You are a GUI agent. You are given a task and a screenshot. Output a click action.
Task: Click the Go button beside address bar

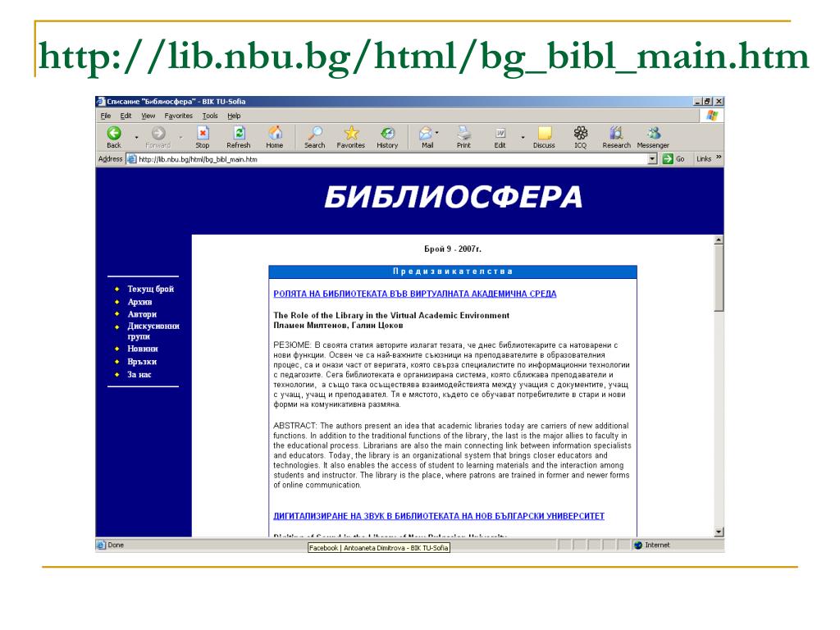pyautogui.click(x=674, y=159)
